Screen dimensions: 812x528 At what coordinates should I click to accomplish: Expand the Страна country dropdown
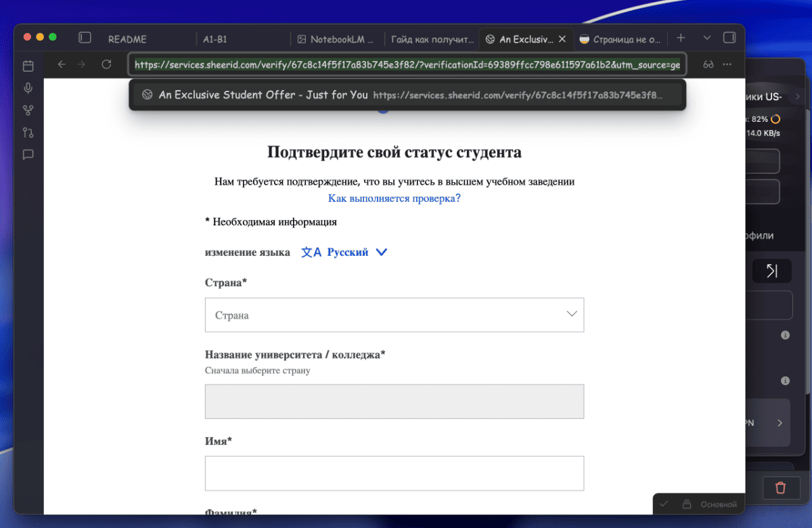coord(394,315)
